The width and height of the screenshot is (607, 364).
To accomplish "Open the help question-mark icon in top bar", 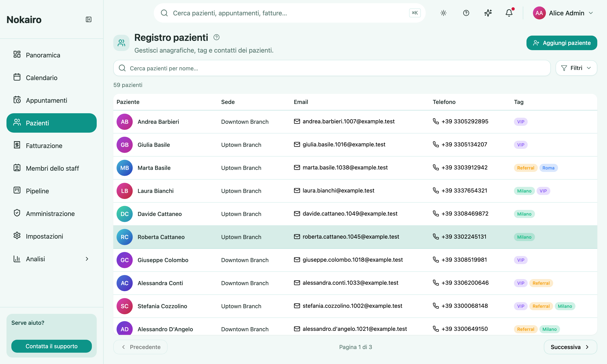I will 466,13.
